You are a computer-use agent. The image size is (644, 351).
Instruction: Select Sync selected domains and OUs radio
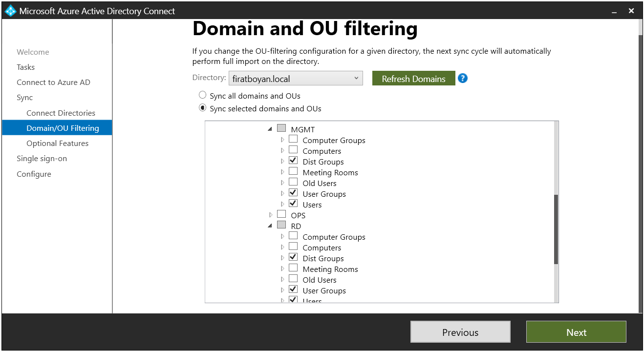click(202, 108)
